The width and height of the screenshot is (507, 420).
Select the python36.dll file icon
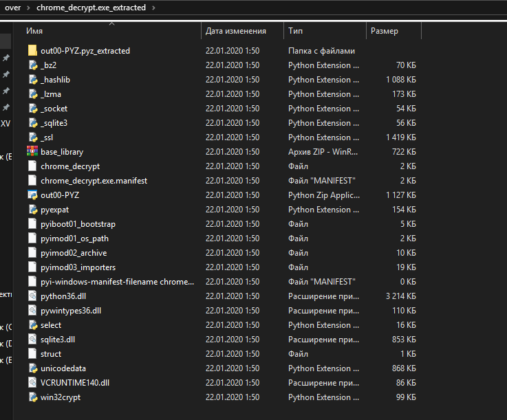(x=32, y=296)
